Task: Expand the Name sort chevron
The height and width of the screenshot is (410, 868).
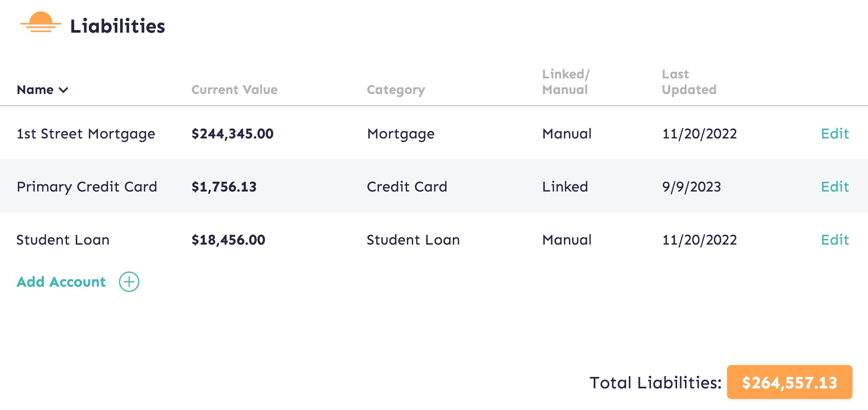Action: click(x=63, y=90)
